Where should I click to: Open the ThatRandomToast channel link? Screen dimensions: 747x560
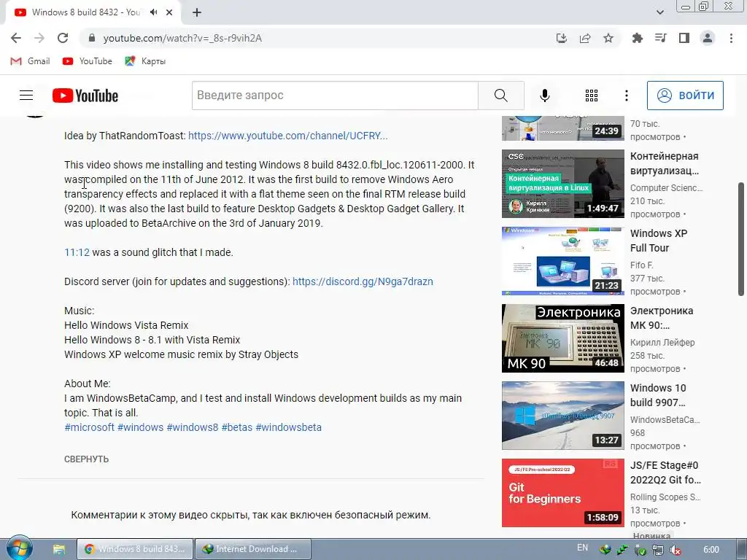[x=287, y=136]
